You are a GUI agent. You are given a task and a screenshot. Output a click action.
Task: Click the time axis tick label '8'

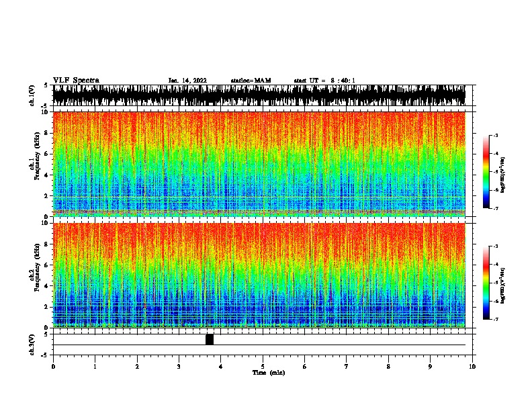click(388, 367)
